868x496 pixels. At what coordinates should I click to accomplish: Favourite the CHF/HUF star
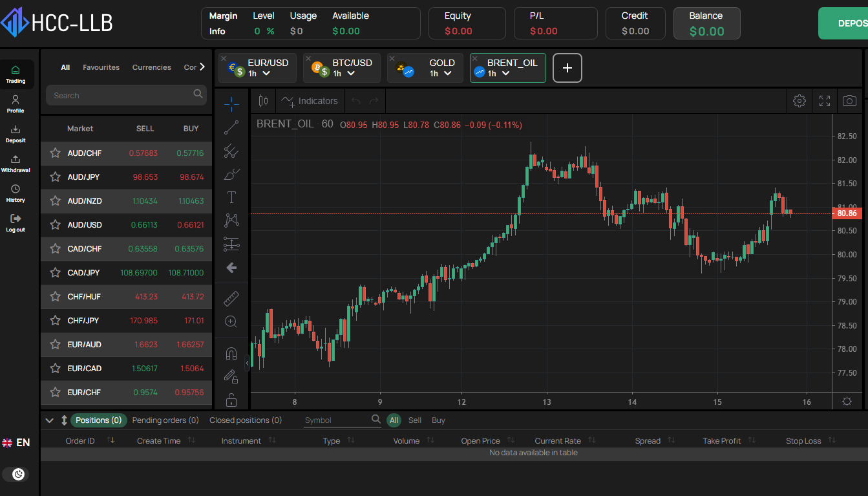55,297
